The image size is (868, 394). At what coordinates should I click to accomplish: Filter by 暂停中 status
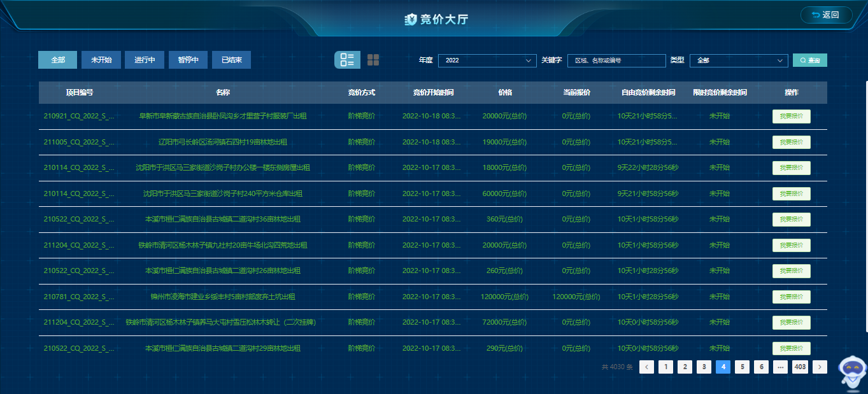coord(188,60)
